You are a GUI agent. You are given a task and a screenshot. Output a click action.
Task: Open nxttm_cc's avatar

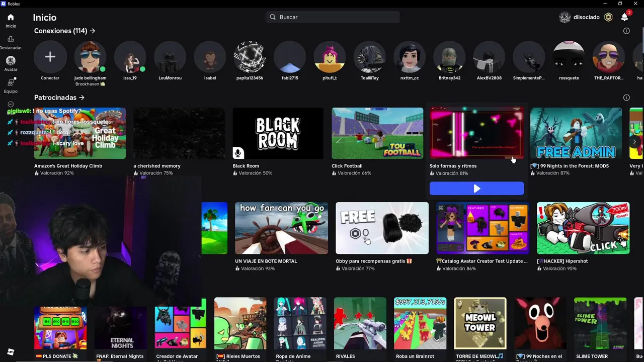click(410, 57)
